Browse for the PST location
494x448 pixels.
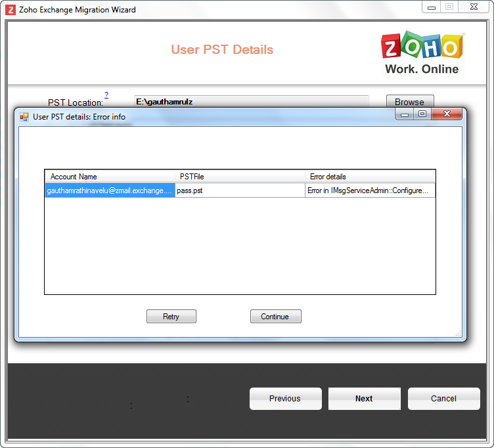pyautogui.click(x=410, y=101)
